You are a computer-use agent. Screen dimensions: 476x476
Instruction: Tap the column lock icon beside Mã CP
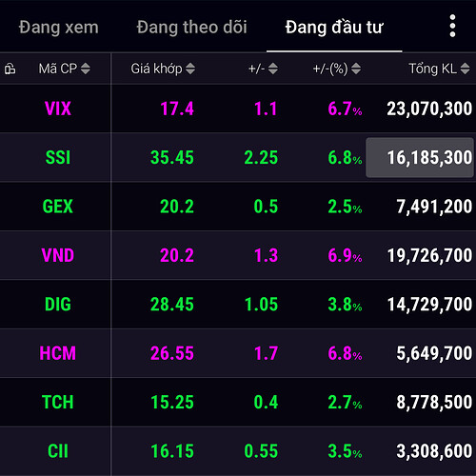pos(10,69)
